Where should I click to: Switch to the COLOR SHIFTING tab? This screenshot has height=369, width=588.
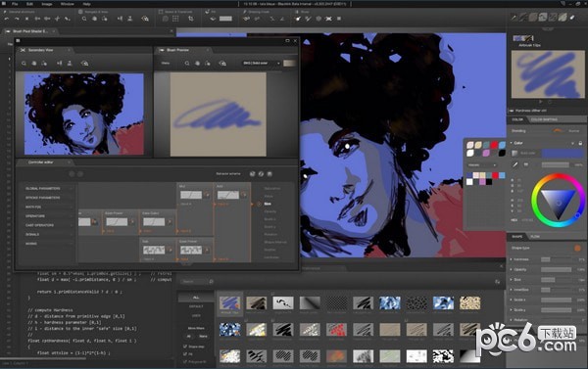click(544, 119)
